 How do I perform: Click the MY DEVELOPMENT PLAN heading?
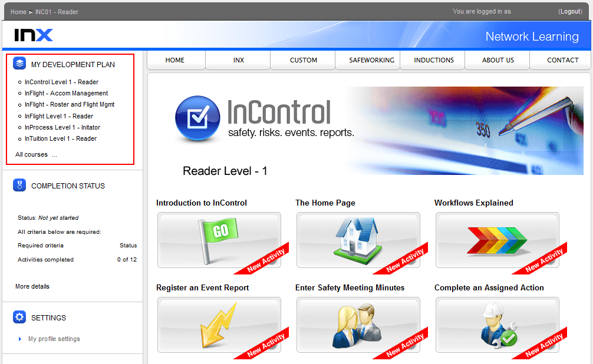73,65
